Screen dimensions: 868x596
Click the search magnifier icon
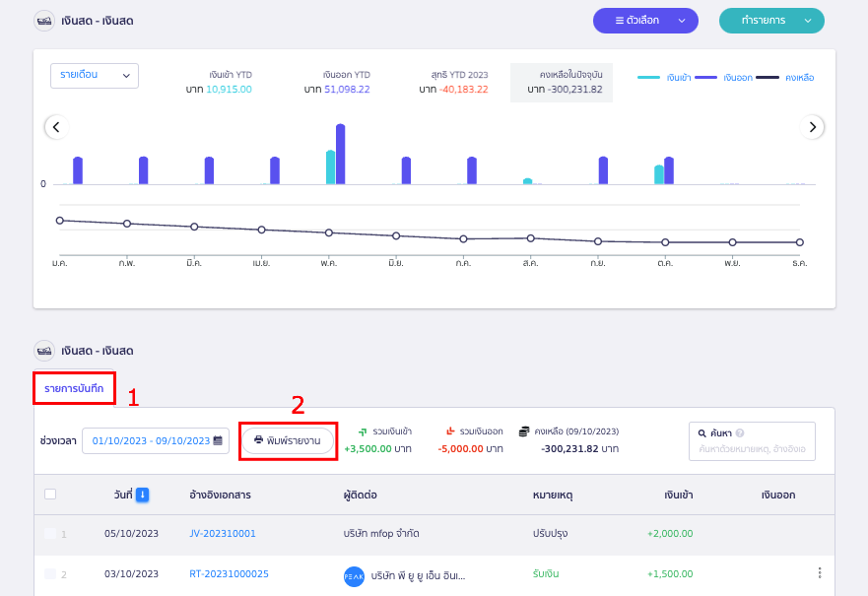[701, 433]
